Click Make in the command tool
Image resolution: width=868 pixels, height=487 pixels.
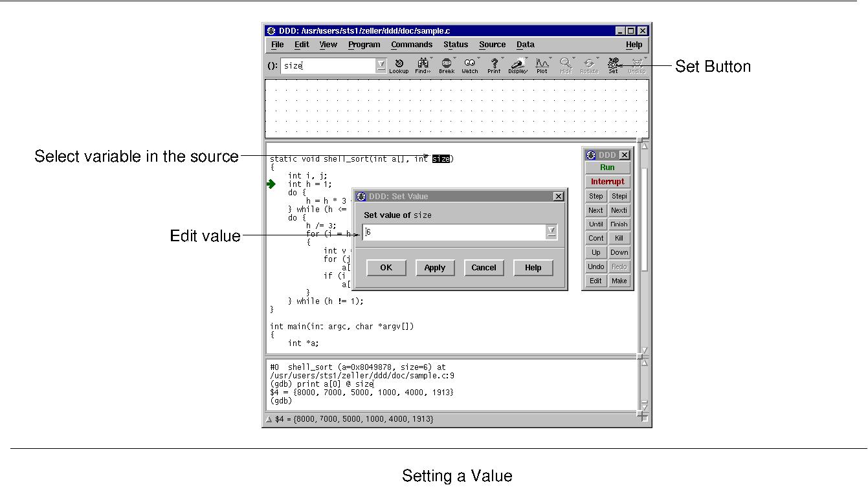coord(619,281)
